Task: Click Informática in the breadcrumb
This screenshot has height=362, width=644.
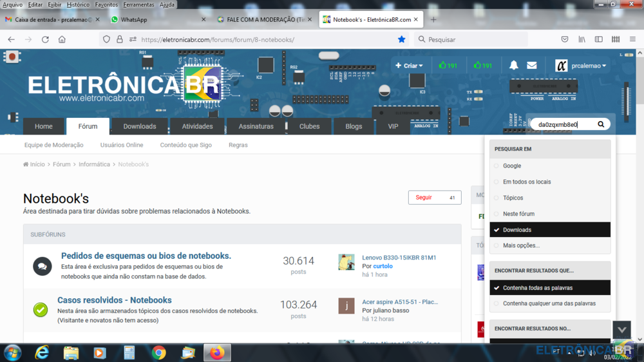Action: pos(94,164)
